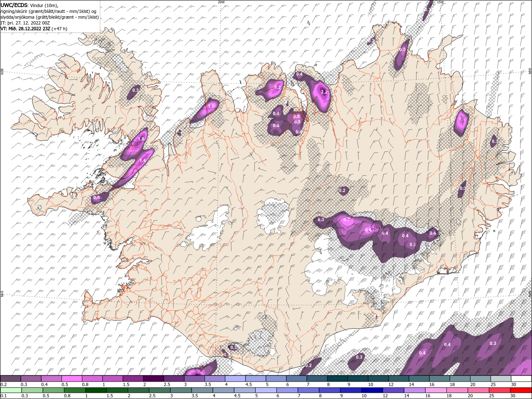
Task: Click the dark teal swatch after 9, snow scale
Action: (337, 379)
